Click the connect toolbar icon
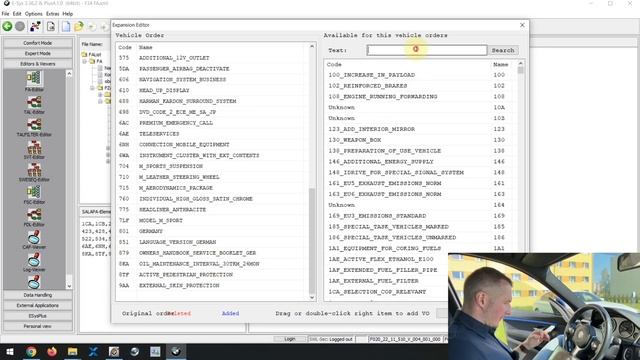Image resolution: width=640 pixels, height=360 pixels. tap(35, 27)
